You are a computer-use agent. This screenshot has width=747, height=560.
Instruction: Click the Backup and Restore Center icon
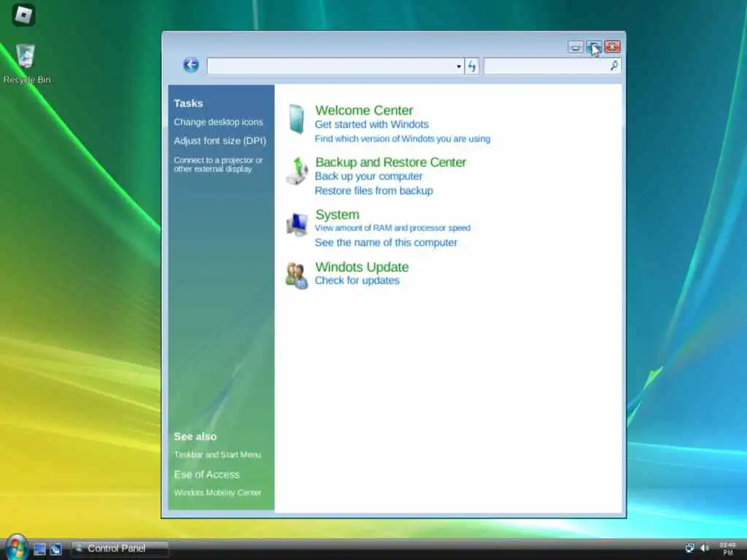pyautogui.click(x=297, y=171)
